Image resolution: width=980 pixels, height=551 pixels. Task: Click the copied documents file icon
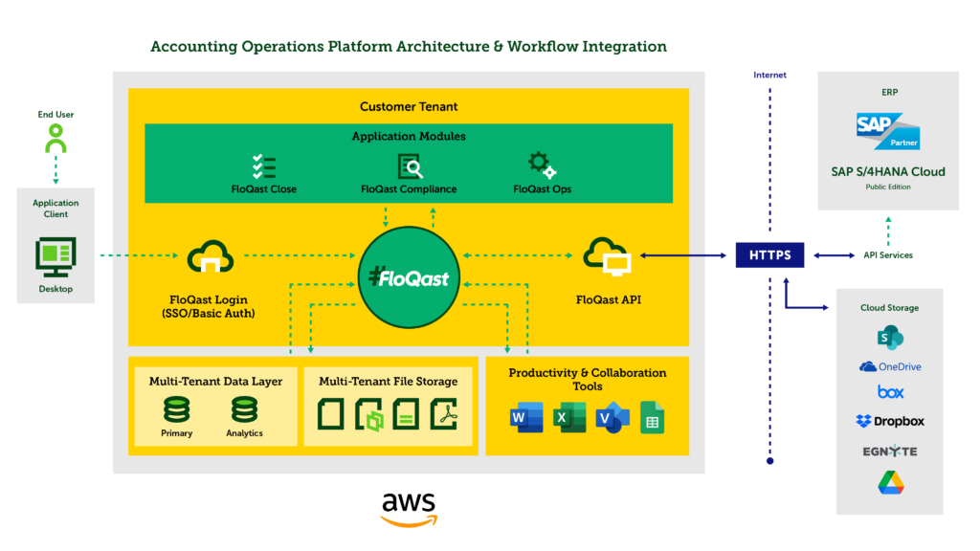coord(368,415)
